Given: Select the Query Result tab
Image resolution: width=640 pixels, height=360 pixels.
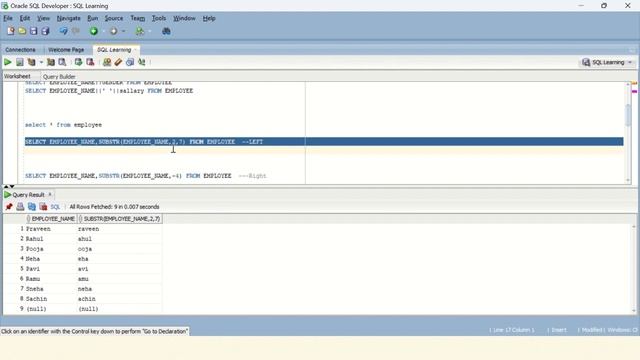Looking at the screenshot, I should click(28, 195).
